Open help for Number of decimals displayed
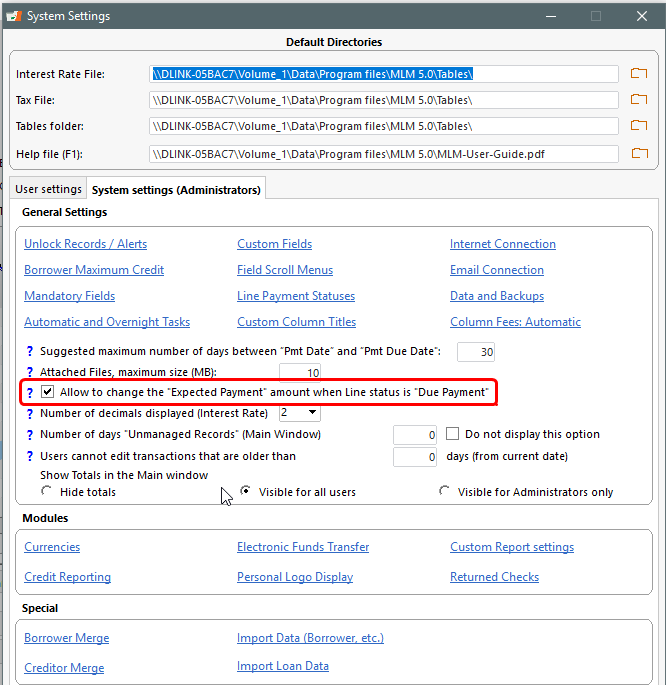This screenshot has width=666, height=685. click(30, 413)
